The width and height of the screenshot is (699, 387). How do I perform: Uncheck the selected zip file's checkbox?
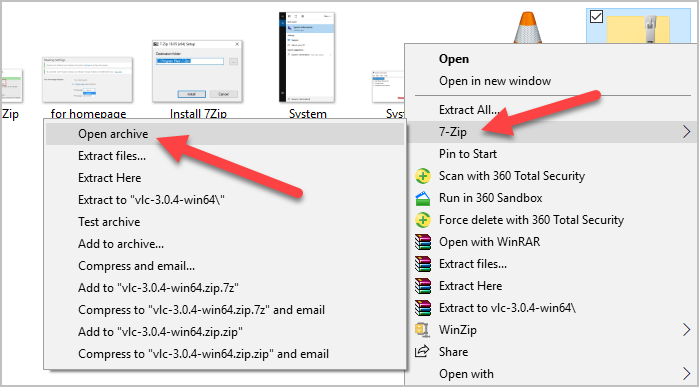point(596,16)
